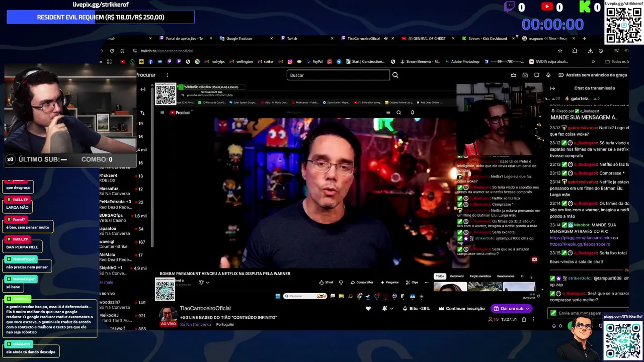Reload the page in the browser

click(112, 51)
